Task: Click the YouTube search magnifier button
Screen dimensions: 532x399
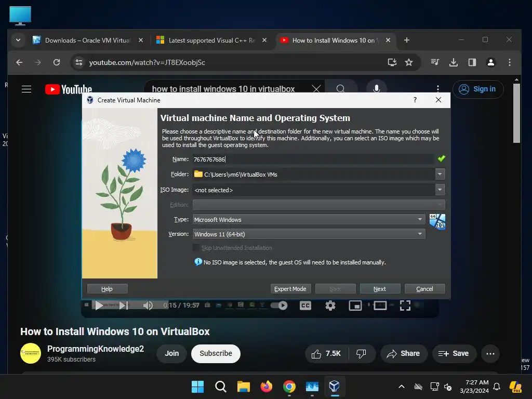Action: pyautogui.click(x=341, y=88)
